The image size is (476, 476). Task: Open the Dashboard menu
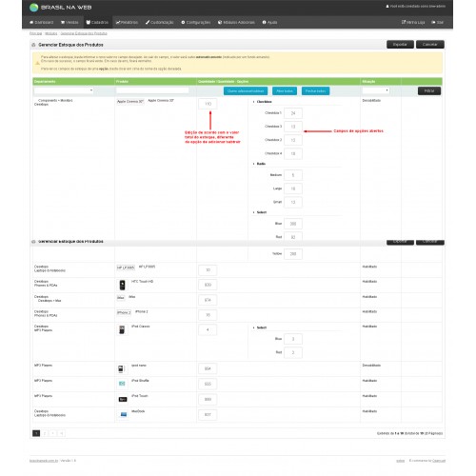(x=42, y=22)
